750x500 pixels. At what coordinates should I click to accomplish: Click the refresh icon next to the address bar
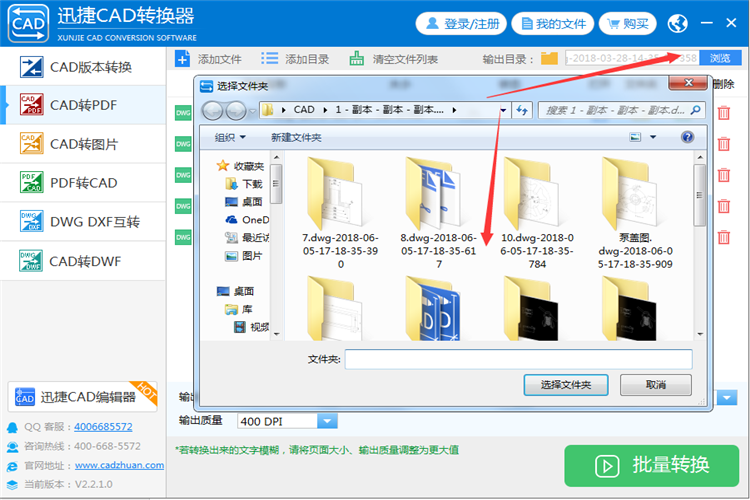[522, 111]
